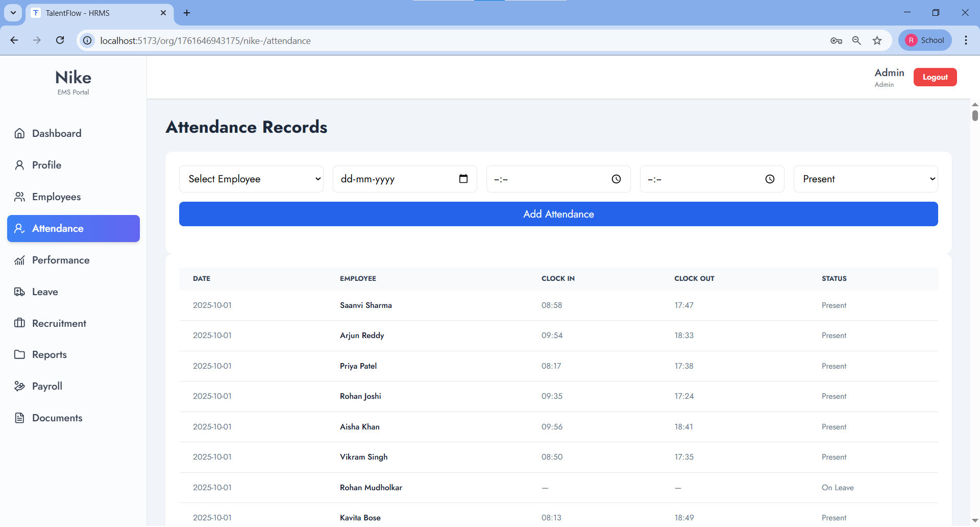
Task: Open the clock icon in clock-in time field
Action: 616,179
